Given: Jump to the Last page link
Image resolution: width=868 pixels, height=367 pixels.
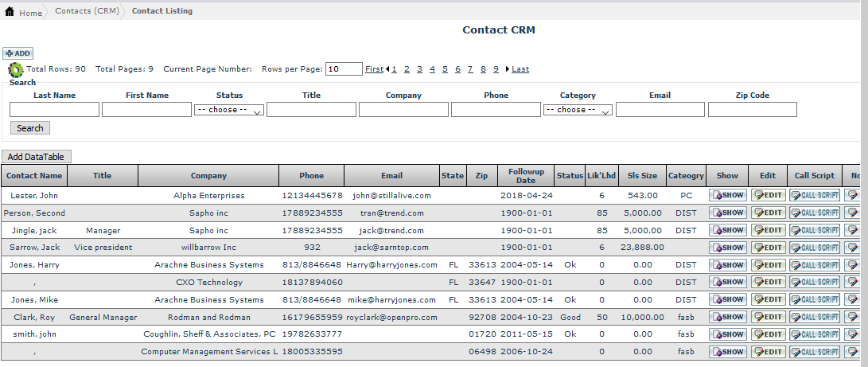Looking at the screenshot, I should click(x=520, y=69).
